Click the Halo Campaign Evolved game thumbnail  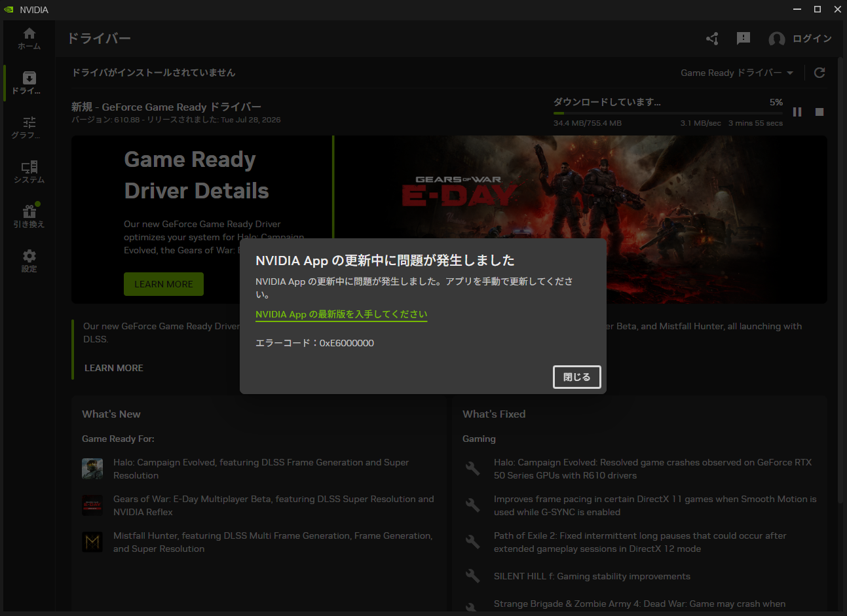coord(92,469)
